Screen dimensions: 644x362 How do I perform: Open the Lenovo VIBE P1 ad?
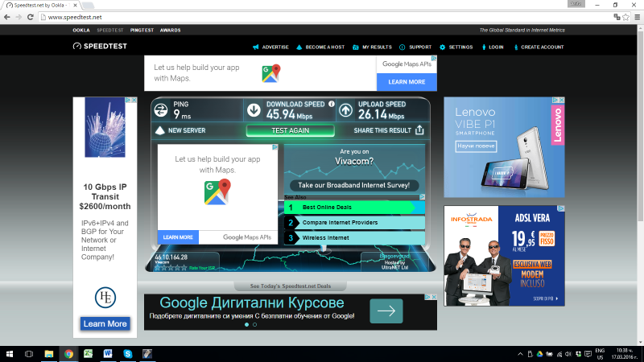(x=504, y=147)
